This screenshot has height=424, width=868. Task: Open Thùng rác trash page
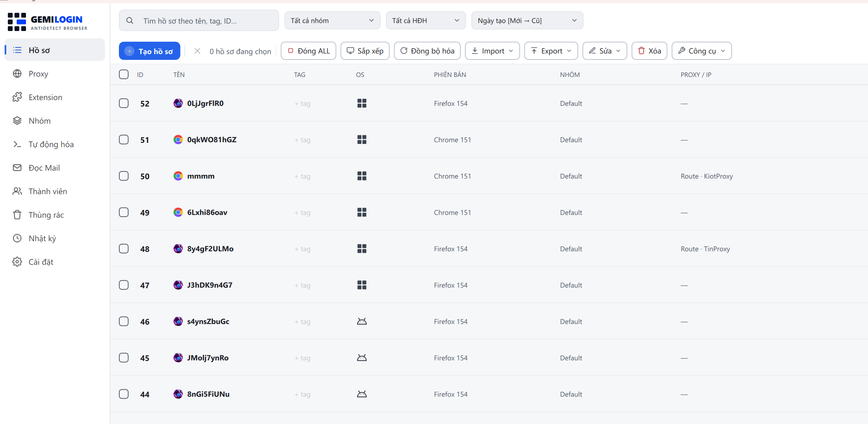coord(55,215)
